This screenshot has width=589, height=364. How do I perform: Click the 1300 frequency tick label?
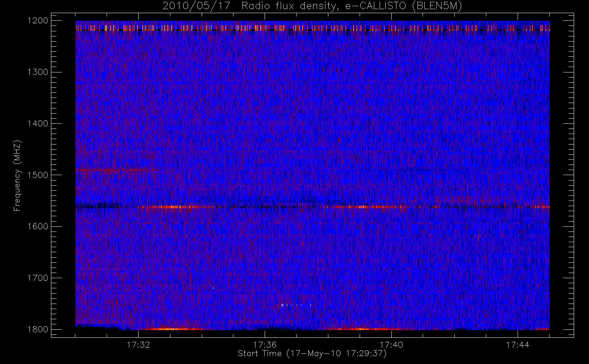(38, 72)
